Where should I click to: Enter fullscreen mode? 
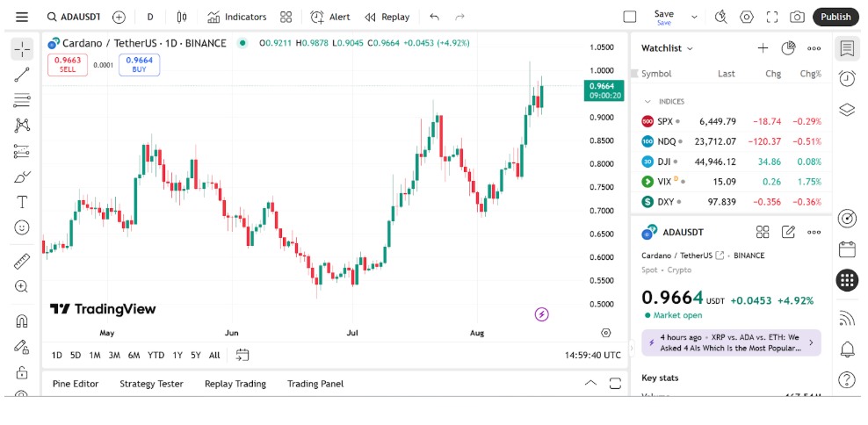(772, 17)
